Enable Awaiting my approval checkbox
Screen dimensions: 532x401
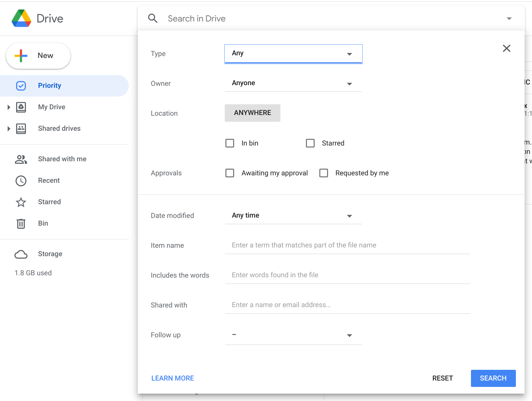pos(230,173)
